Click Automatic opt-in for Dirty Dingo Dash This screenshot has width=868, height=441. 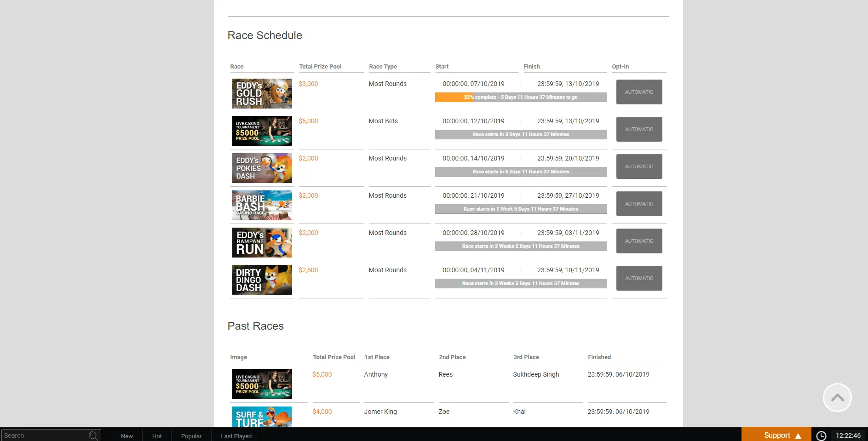(639, 278)
